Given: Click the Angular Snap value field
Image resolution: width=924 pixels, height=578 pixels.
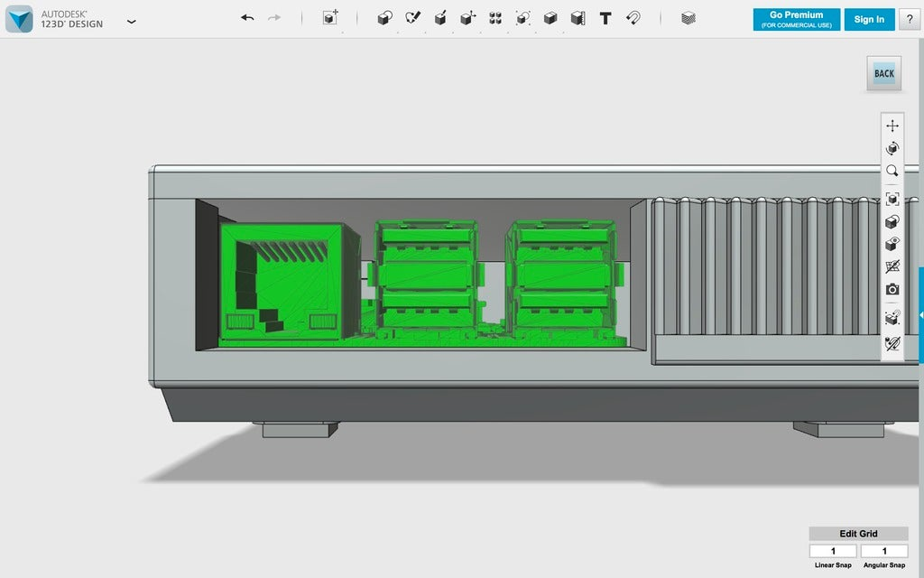Looking at the screenshot, I should pyautogui.click(x=884, y=551).
